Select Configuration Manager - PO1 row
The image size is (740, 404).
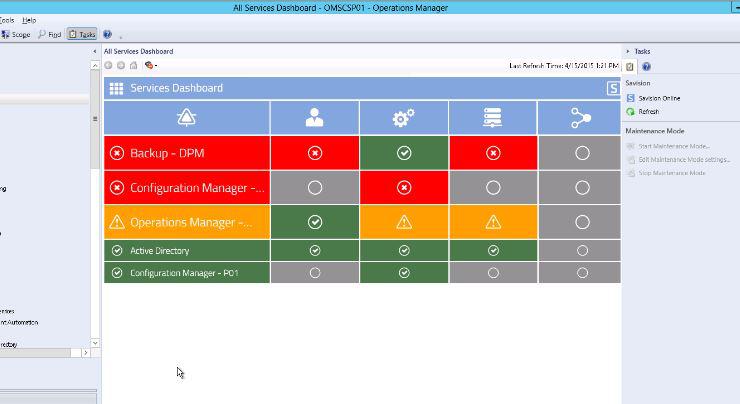tap(187, 273)
